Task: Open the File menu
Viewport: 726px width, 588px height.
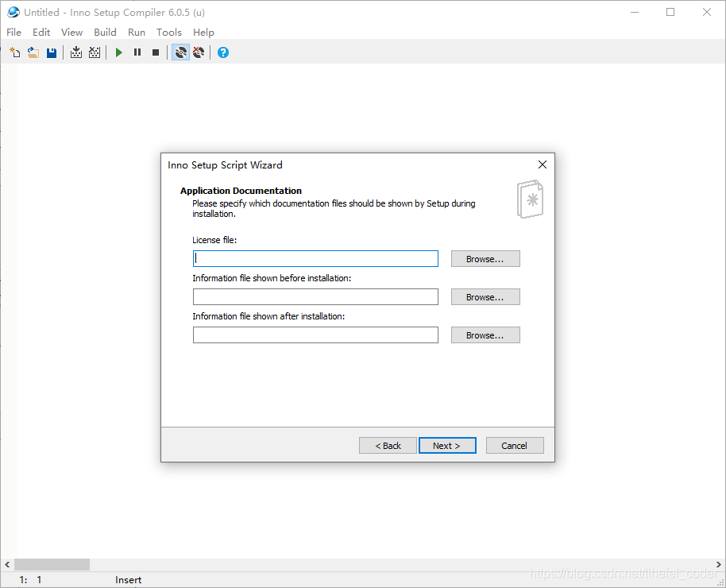Action: pyautogui.click(x=14, y=32)
